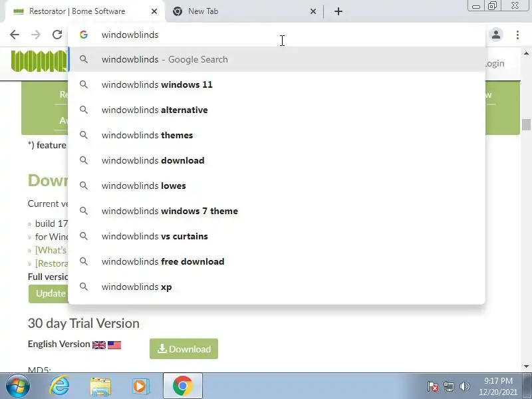This screenshot has width=532, height=399.
Task: Select 'windowblinds alternative' suggestion
Action: (x=277, y=110)
